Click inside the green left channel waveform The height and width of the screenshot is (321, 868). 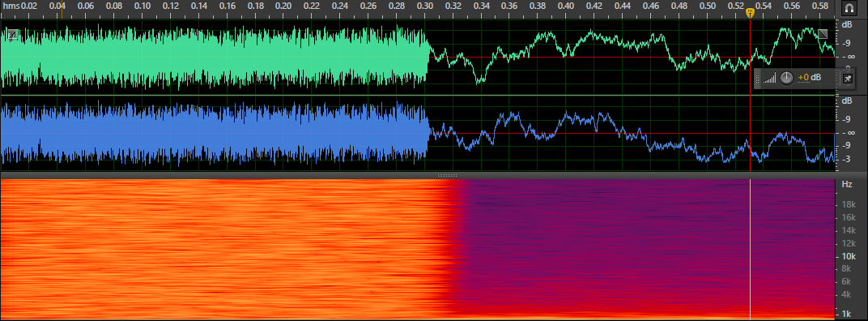pyautogui.click(x=417, y=57)
